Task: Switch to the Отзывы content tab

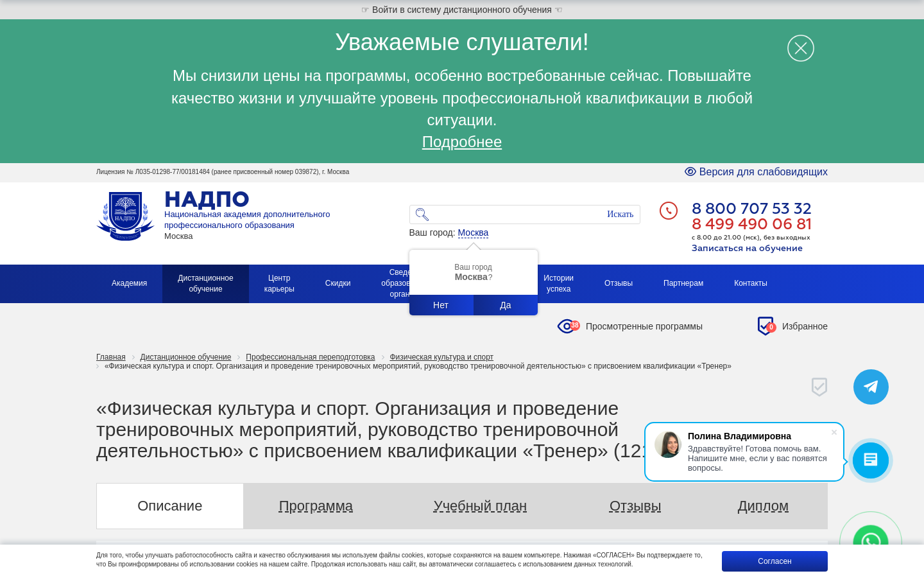Action: 635,506
